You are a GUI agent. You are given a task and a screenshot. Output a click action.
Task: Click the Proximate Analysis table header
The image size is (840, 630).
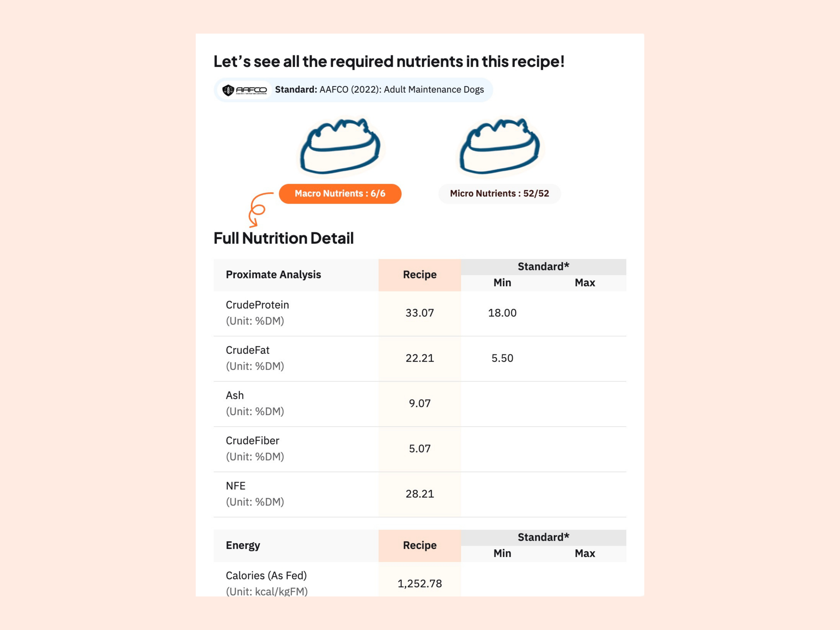click(x=273, y=275)
